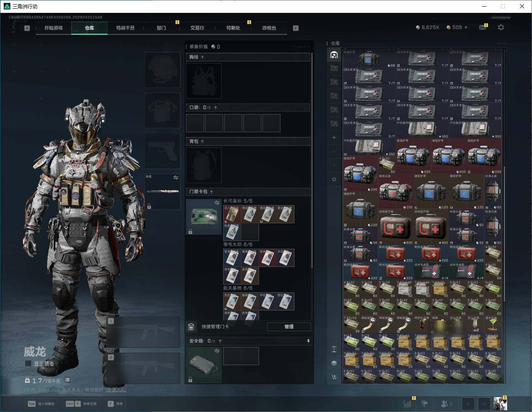The width and height of the screenshot is (532, 412).
Task: Select primary weapon slot 2
Action: (x=144, y=368)
